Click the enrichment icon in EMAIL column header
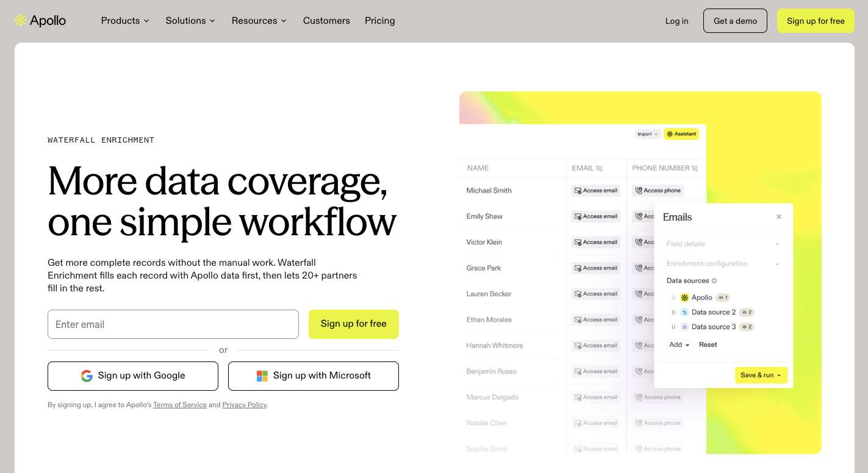The height and width of the screenshot is (473, 868). [599, 168]
